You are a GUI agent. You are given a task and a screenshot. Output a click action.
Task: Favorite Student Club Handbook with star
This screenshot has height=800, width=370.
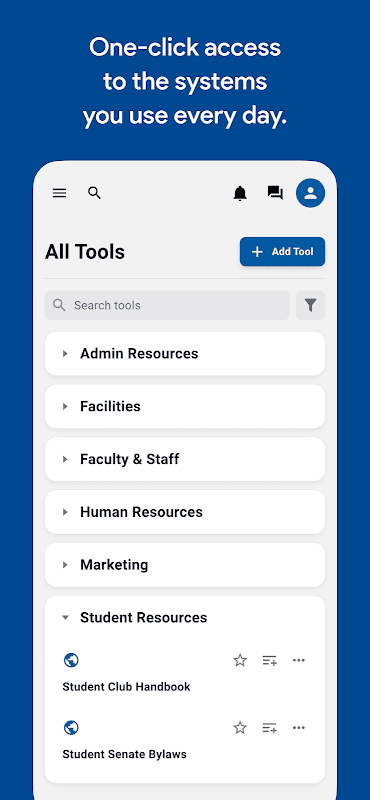click(x=240, y=661)
